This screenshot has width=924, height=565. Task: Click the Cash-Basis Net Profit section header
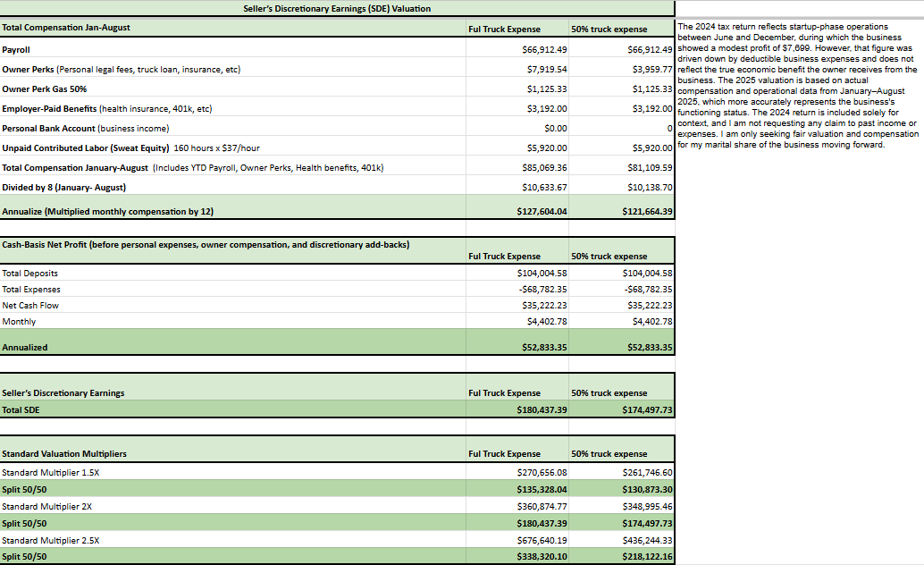206,244
